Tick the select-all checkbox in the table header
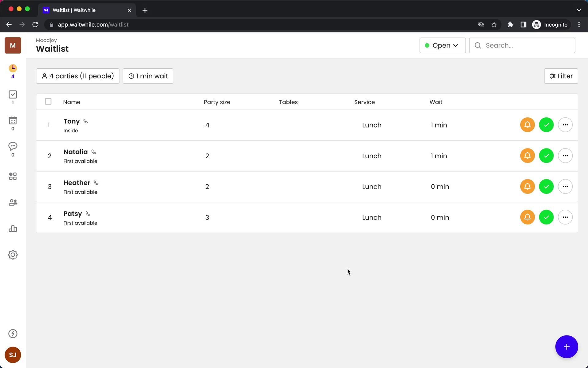Image resolution: width=588 pixels, height=368 pixels. pos(48,102)
